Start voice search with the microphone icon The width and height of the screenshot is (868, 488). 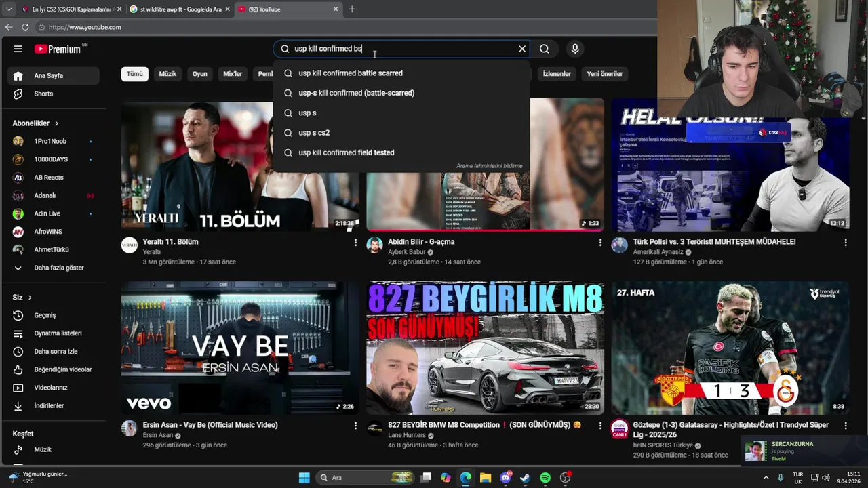tap(575, 49)
